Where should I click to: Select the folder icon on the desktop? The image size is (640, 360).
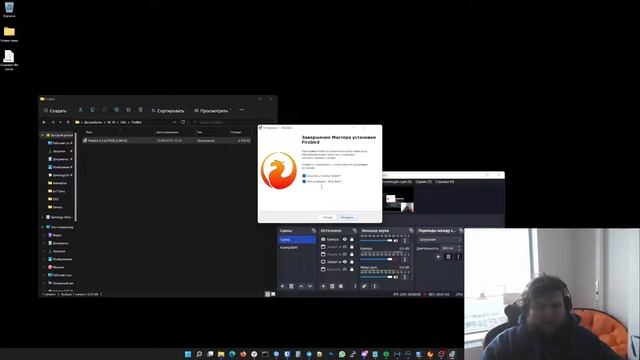(x=9, y=34)
